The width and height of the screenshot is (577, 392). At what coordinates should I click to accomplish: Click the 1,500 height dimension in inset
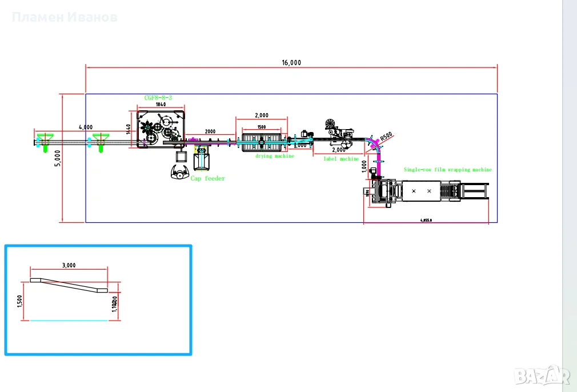click(x=20, y=301)
